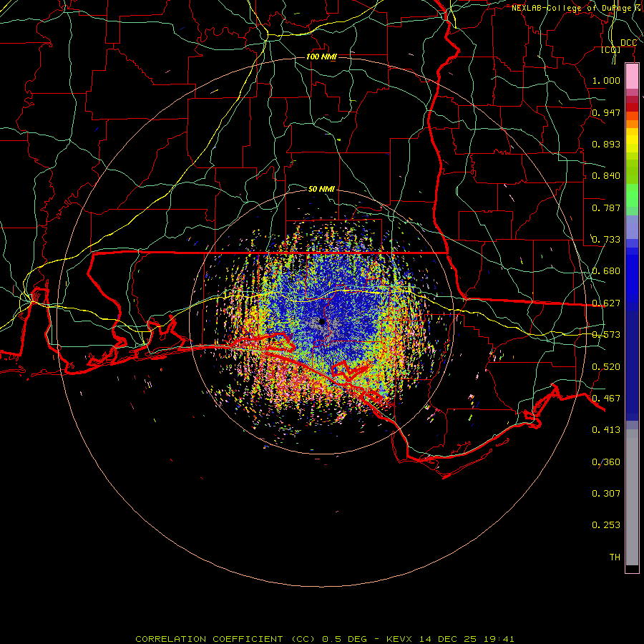Click the 0.627 scale value
Screen dimensions: 644x644
(x=606, y=303)
